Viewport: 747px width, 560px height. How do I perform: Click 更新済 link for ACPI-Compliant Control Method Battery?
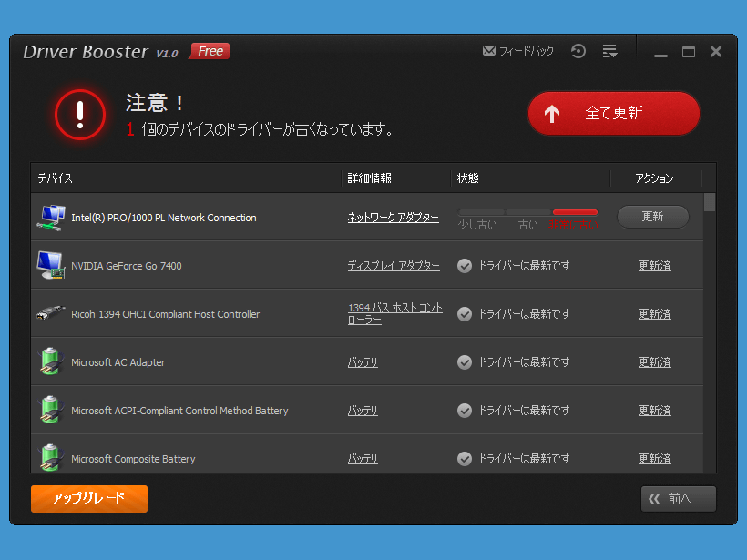tap(655, 411)
